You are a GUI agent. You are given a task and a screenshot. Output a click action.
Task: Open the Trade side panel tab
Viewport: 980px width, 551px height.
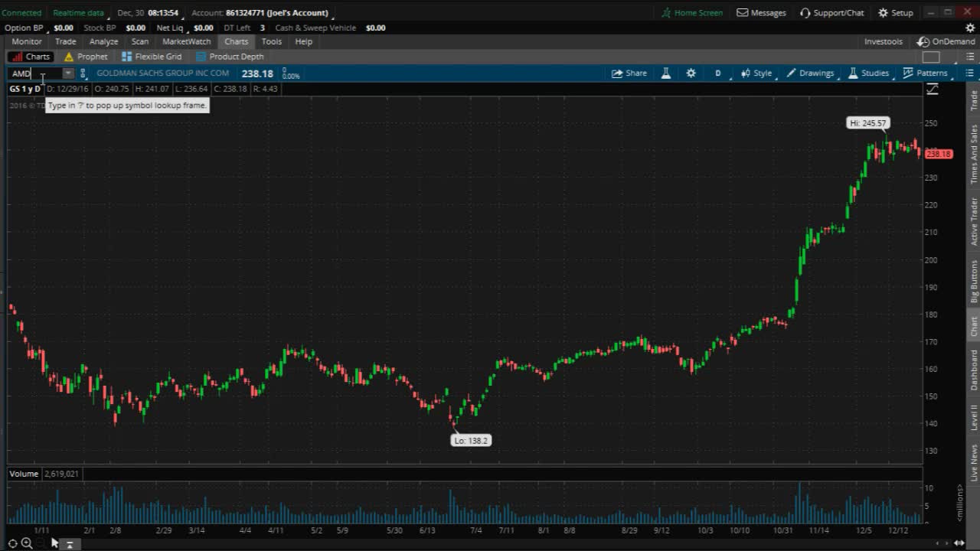[x=974, y=100]
